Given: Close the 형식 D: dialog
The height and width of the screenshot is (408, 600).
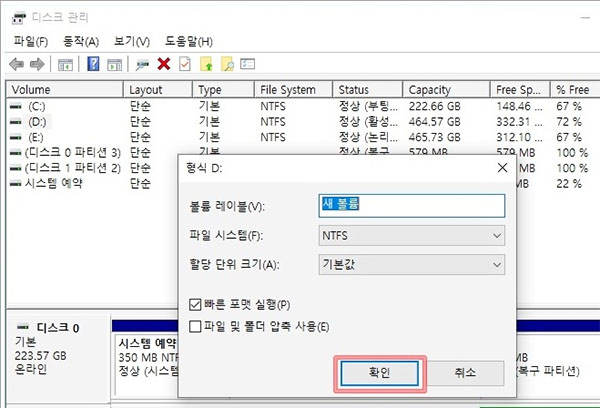Looking at the screenshot, I should (502, 168).
